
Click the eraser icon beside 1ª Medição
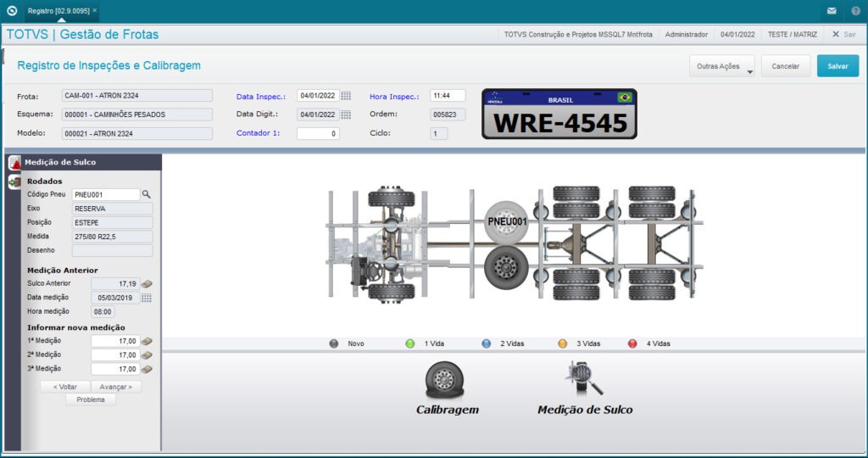147,341
